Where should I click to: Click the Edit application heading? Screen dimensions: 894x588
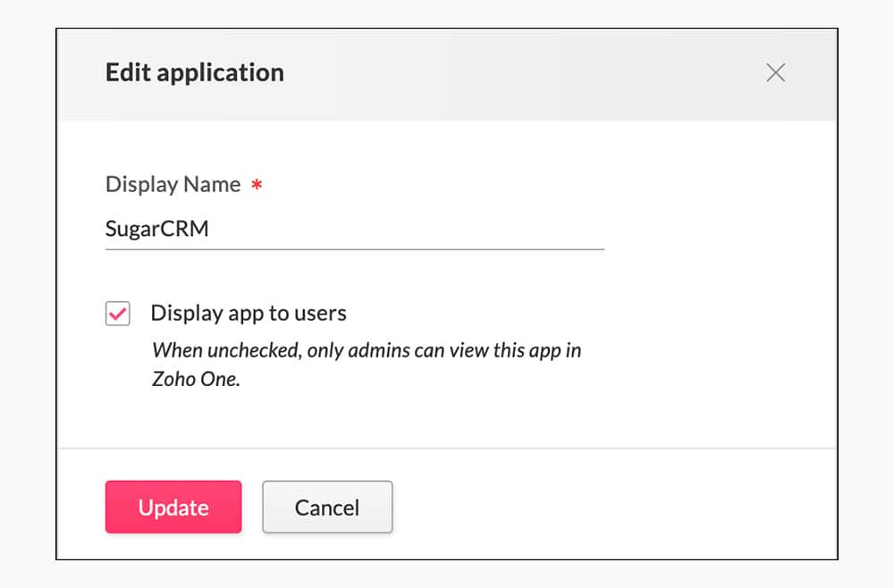click(x=195, y=73)
